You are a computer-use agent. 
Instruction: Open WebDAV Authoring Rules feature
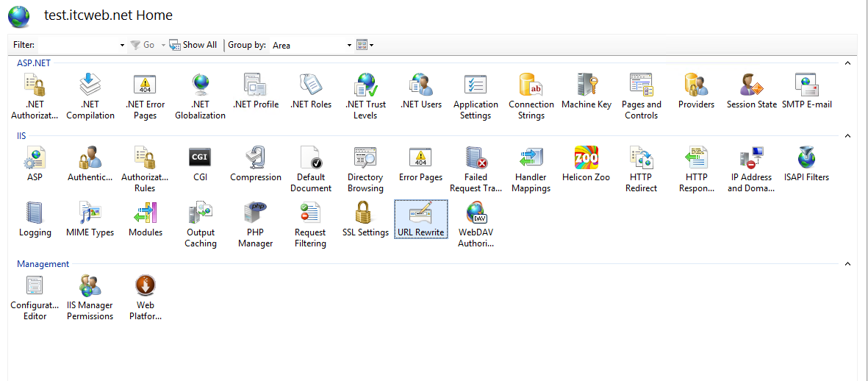(476, 225)
